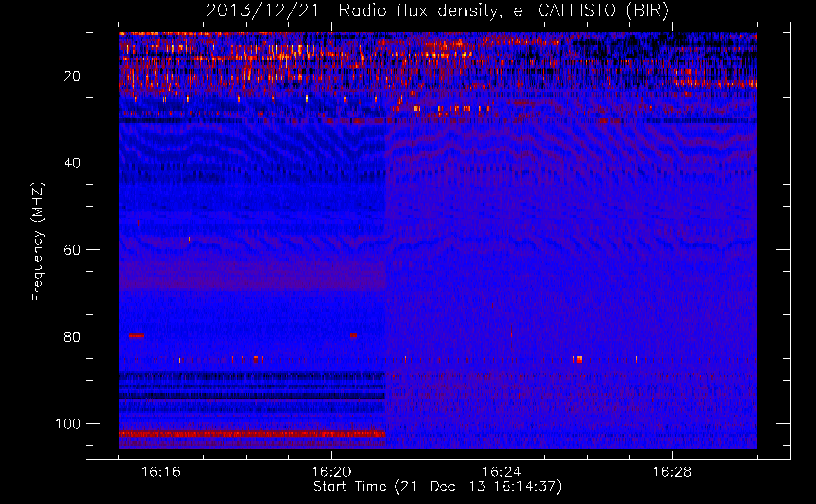Click the red interference band near 102 MHz
The width and height of the screenshot is (816, 504).
[x=252, y=434]
